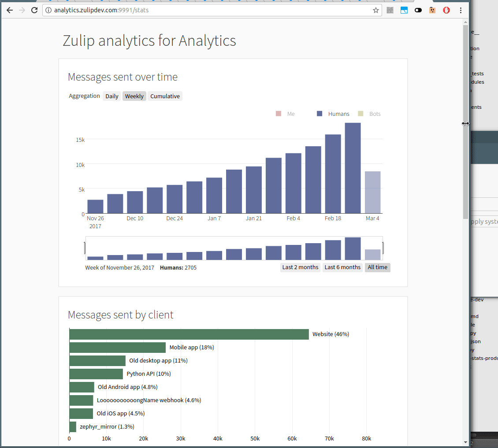Click the LoooooooooongName webhook (4.6%) label
Viewport: 498px width, 448px height.
click(x=149, y=400)
